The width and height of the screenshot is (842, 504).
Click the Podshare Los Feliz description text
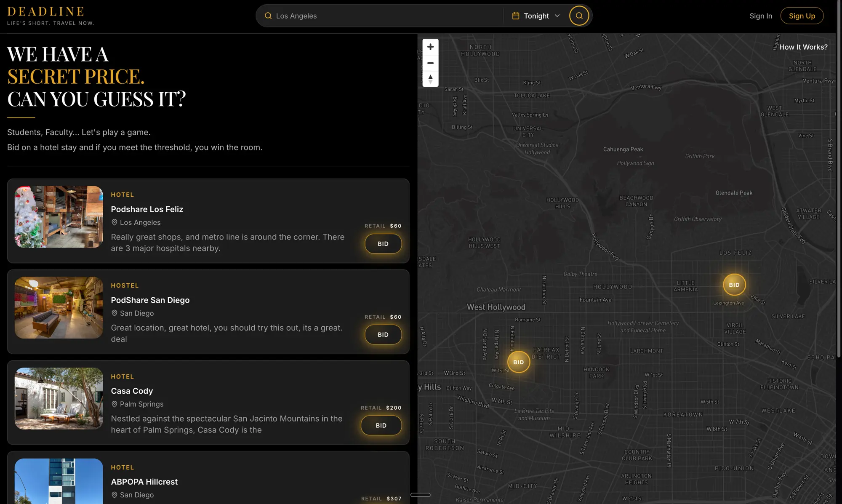point(228,243)
